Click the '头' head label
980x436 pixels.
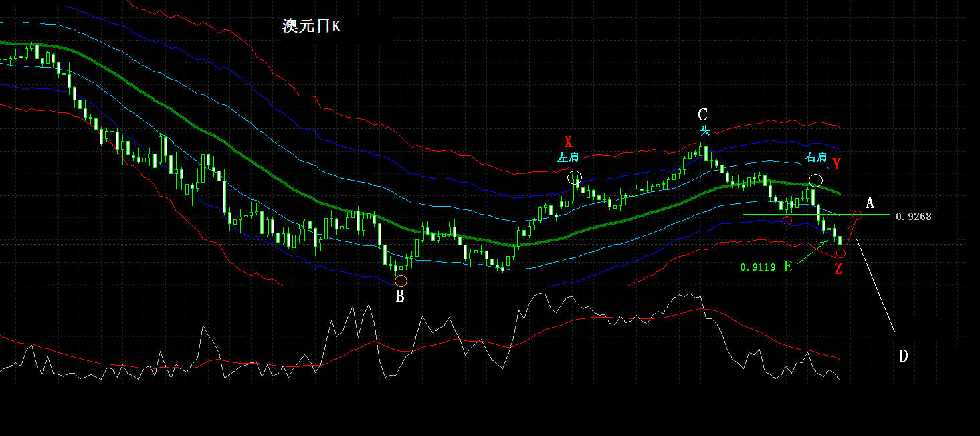tap(704, 130)
